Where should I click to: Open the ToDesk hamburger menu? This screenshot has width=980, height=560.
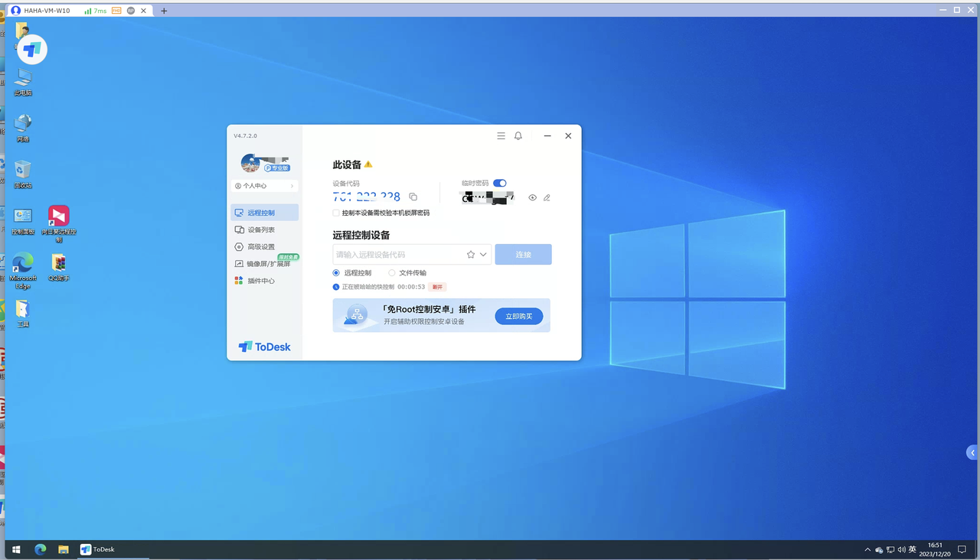[x=501, y=135]
